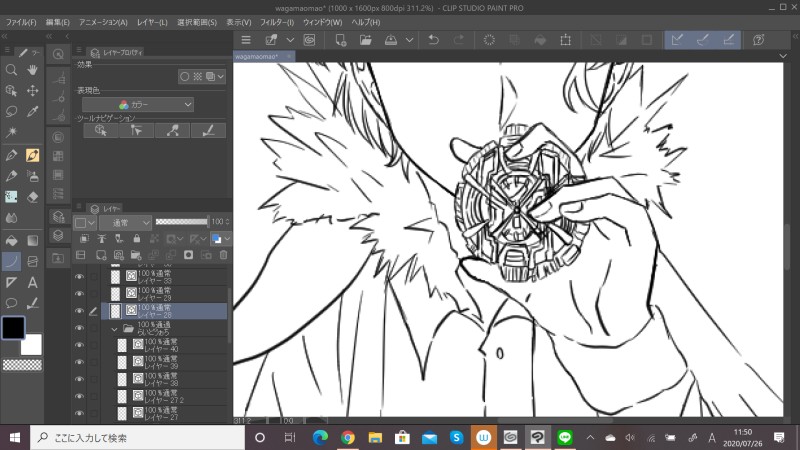Delete layer using trash can icon
800x450 pixels.
[x=224, y=255]
